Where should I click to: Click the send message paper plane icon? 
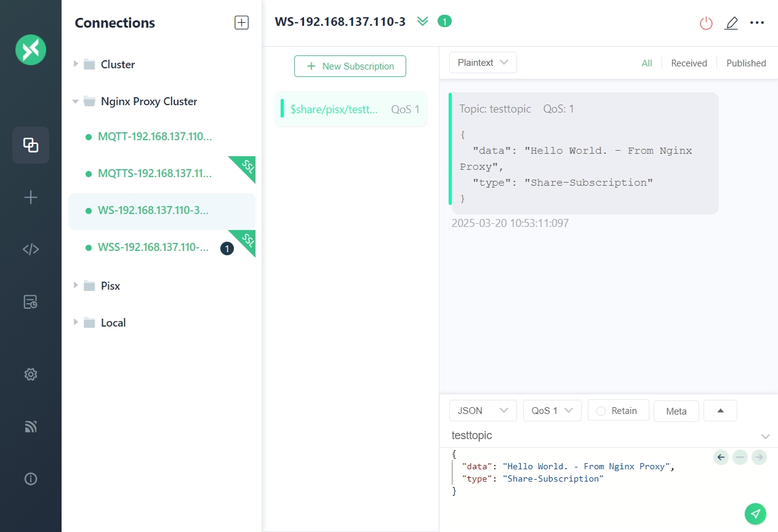[755, 514]
